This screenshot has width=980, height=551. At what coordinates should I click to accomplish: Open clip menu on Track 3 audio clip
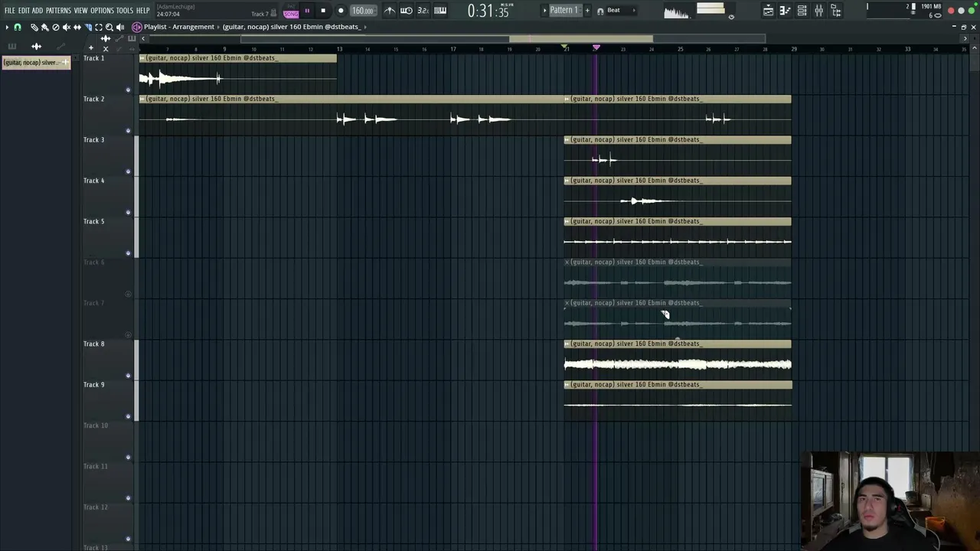567,140
